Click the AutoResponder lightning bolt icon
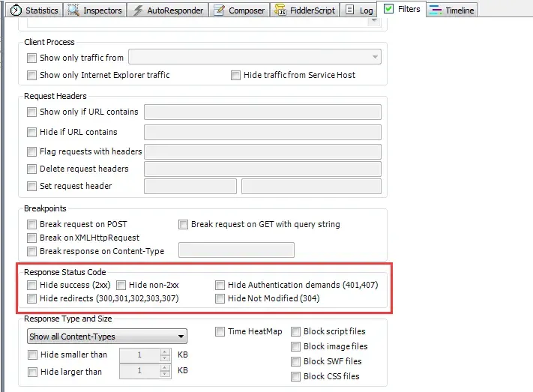 pyautogui.click(x=138, y=10)
